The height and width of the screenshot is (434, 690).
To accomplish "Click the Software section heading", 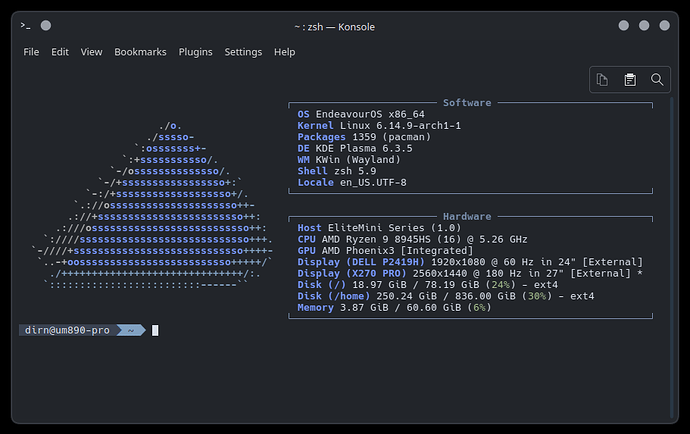I will click(467, 103).
